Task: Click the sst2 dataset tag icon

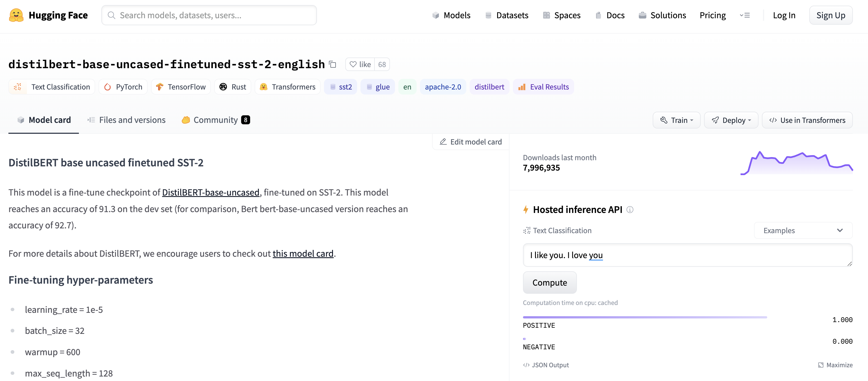Action: [x=333, y=87]
